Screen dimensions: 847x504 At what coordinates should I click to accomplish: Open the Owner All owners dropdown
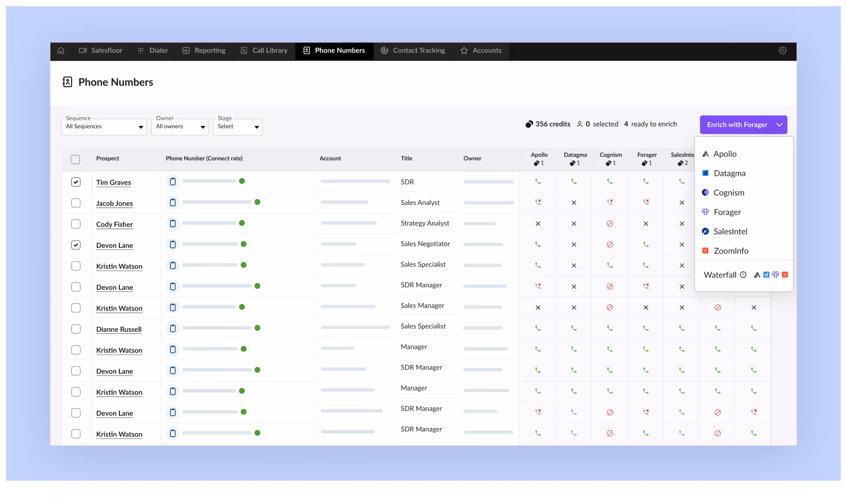pos(180,127)
